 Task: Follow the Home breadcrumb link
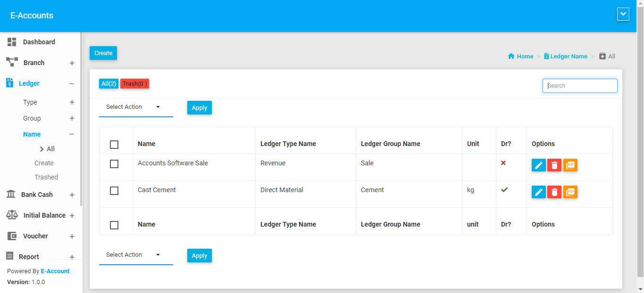(525, 57)
